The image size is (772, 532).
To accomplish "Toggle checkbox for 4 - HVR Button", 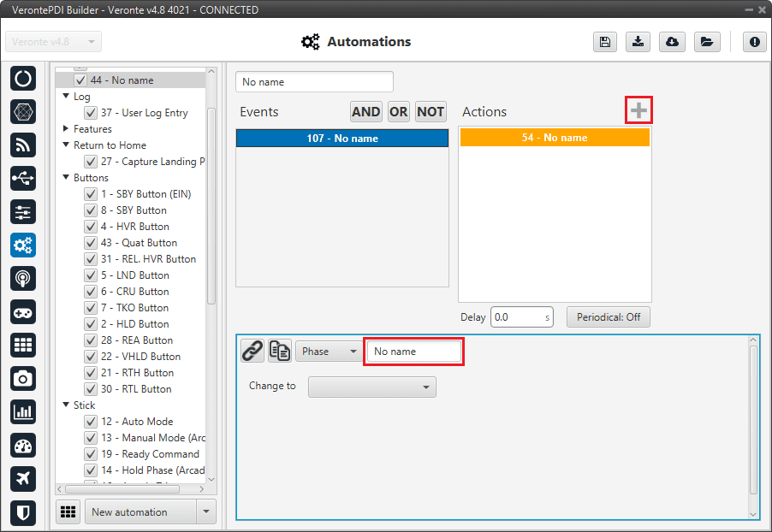I will [x=91, y=227].
